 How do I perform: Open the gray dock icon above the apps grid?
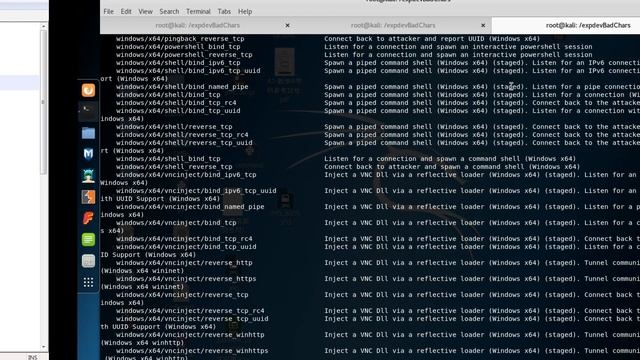[x=88, y=261]
